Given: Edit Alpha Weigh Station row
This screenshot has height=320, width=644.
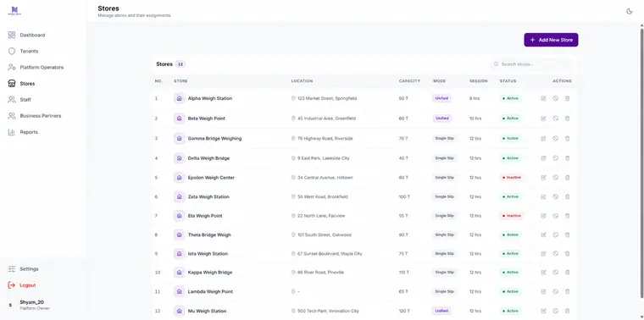Looking at the screenshot, I should [543, 98].
